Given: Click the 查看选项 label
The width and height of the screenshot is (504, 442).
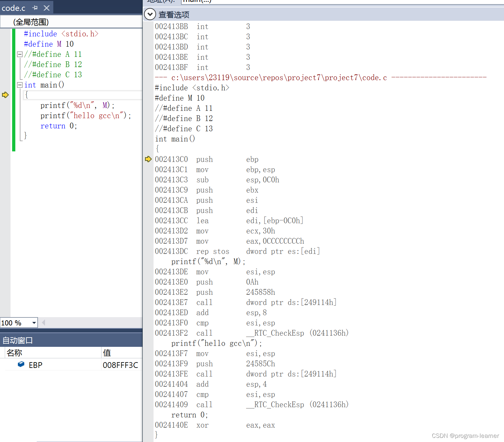Looking at the screenshot, I should point(174,15).
